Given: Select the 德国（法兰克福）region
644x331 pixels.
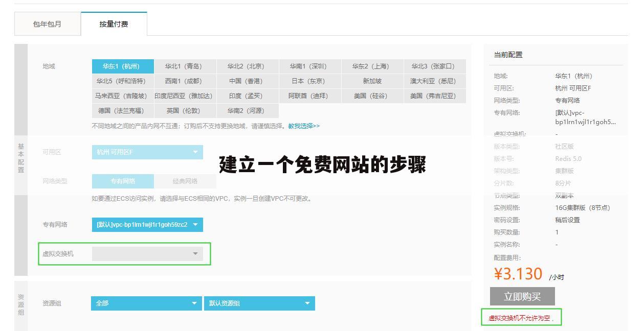Looking at the screenshot, I should click(122, 110).
